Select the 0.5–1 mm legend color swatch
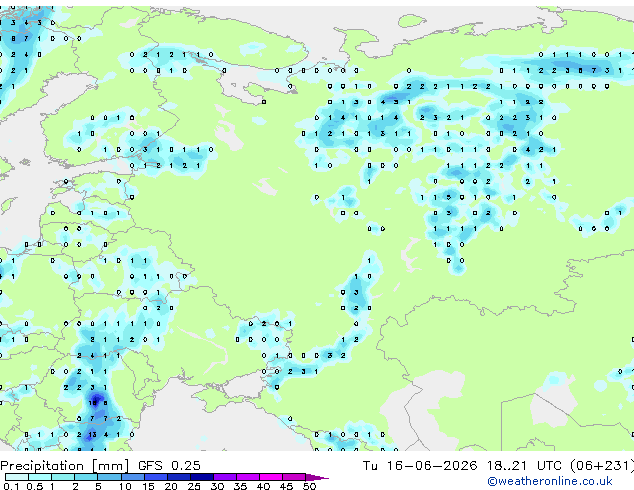 click(x=40, y=477)
